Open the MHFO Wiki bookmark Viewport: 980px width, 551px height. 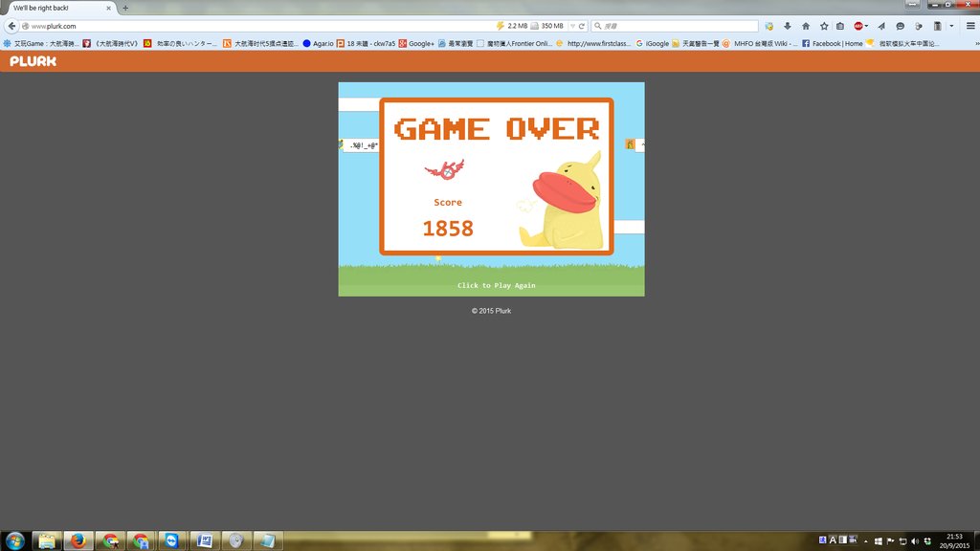point(759,44)
